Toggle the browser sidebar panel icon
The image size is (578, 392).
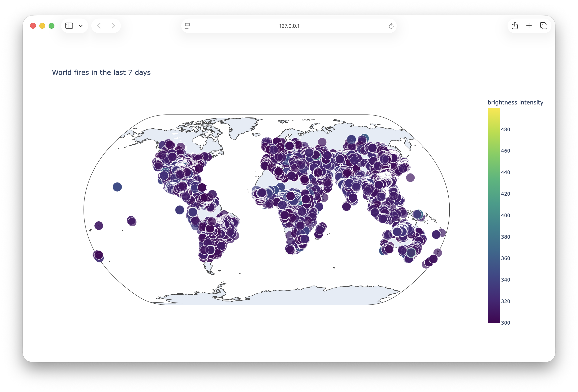69,26
